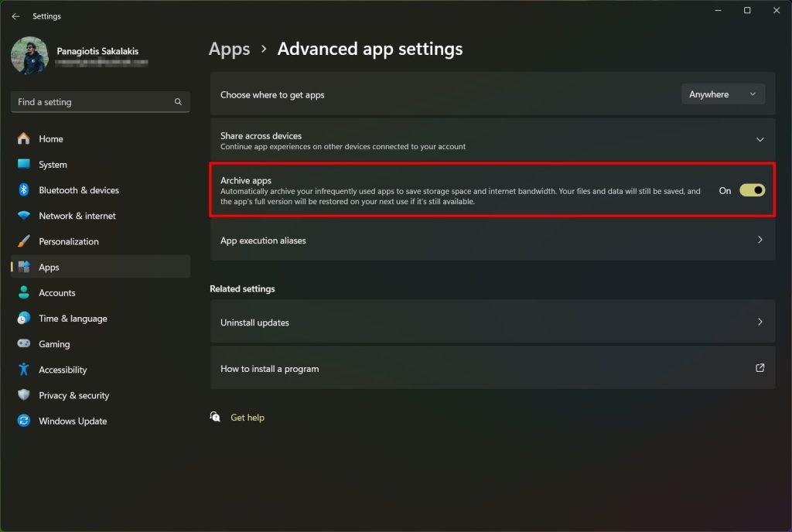Click the Home icon in sidebar
This screenshot has width=792, height=532.
[24, 138]
